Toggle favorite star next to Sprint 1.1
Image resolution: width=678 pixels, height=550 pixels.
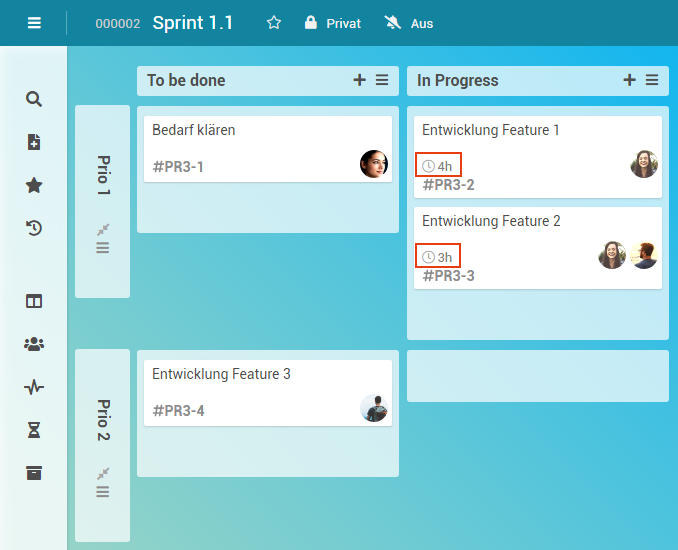(x=274, y=23)
